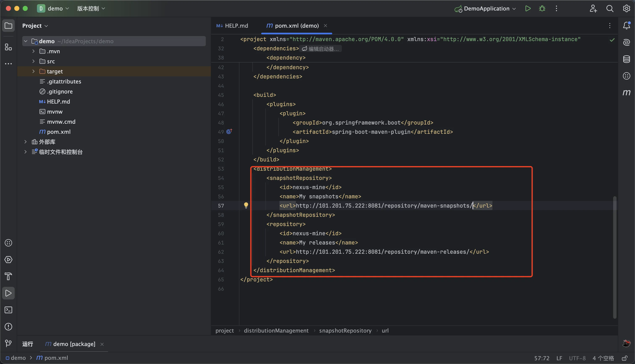Viewport: 635px width, 364px height.
Task: Open the Database tool window icon
Action: click(626, 59)
